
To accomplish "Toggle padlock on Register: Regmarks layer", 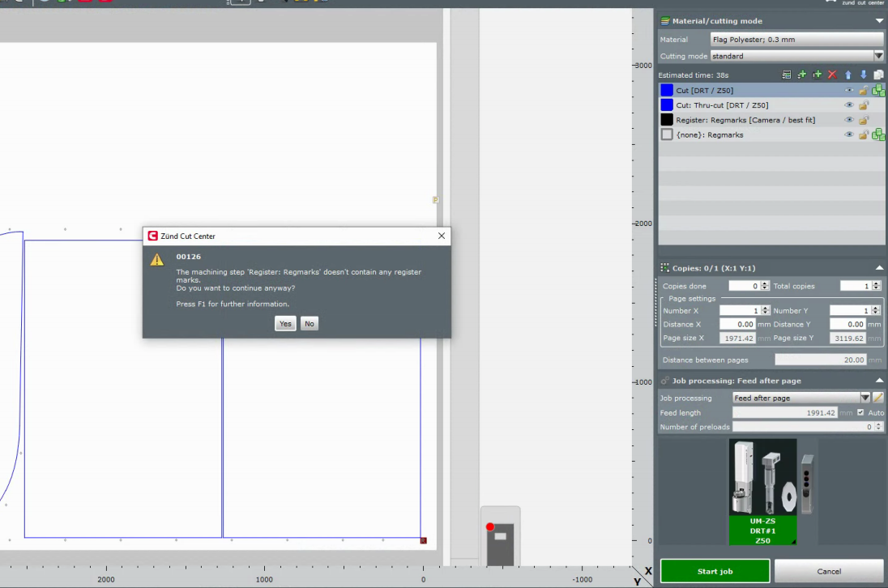I will [x=863, y=120].
